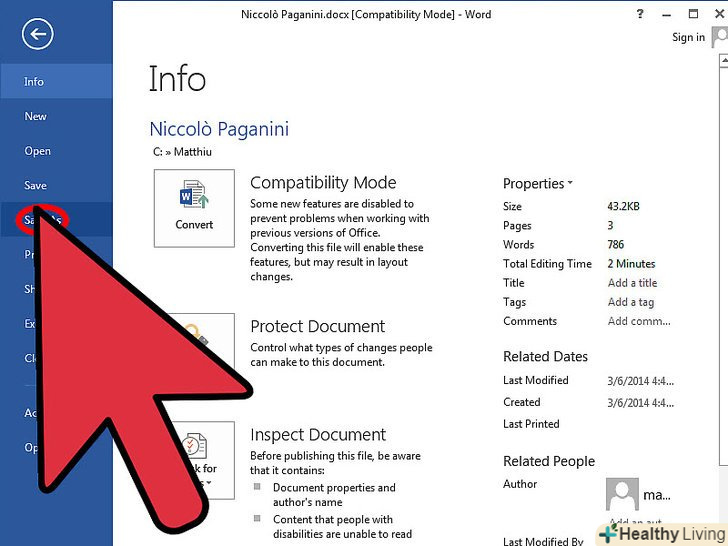Click the 'Add comm...' comments field

(639, 321)
